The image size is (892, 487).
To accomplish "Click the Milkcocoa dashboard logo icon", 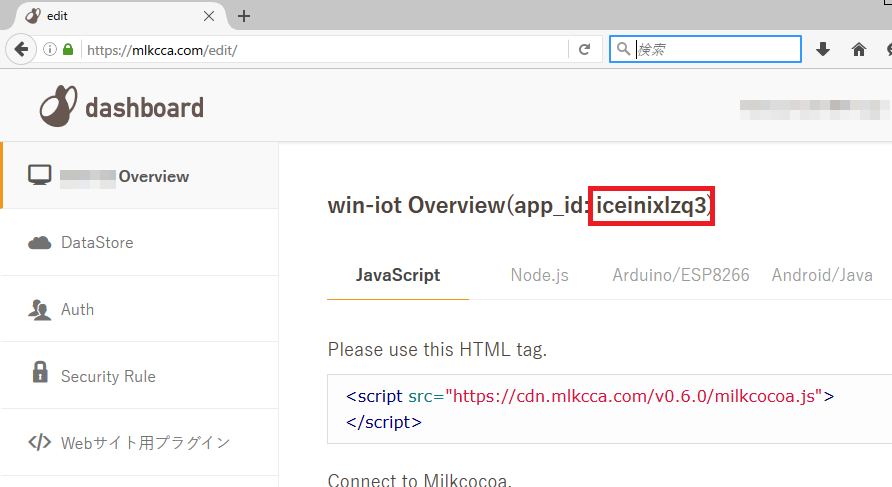I will [58, 106].
